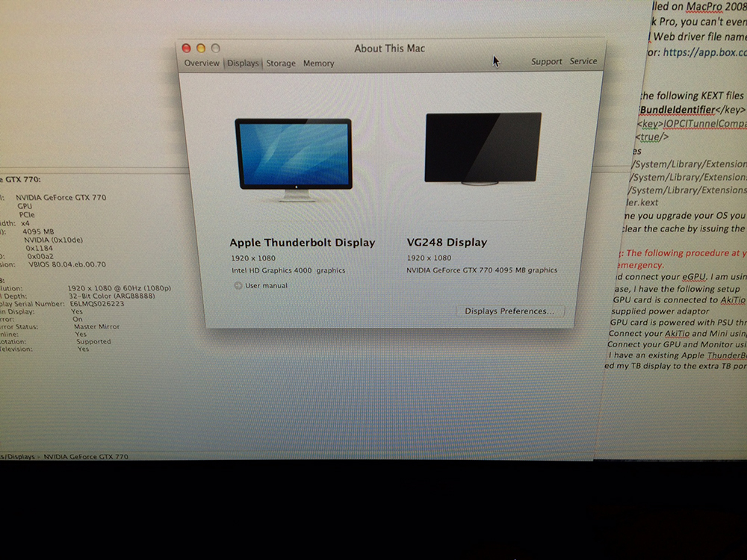Open the User manual link
The image size is (747, 560).
tap(267, 286)
